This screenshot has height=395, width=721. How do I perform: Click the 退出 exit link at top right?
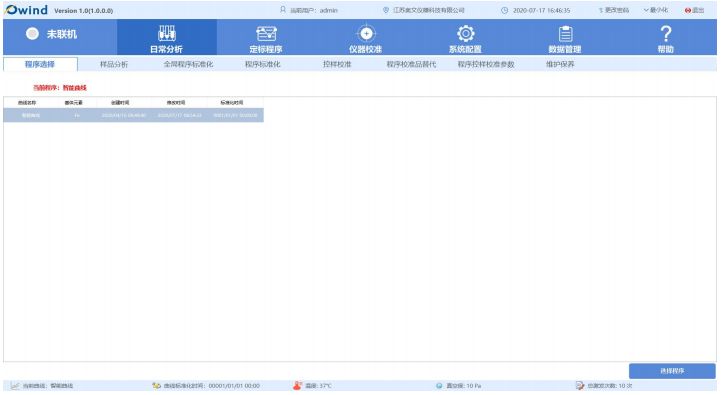(x=695, y=10)
